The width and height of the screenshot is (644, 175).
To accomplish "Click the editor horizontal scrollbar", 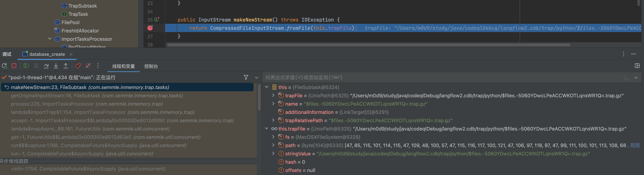I will (368, 45).
